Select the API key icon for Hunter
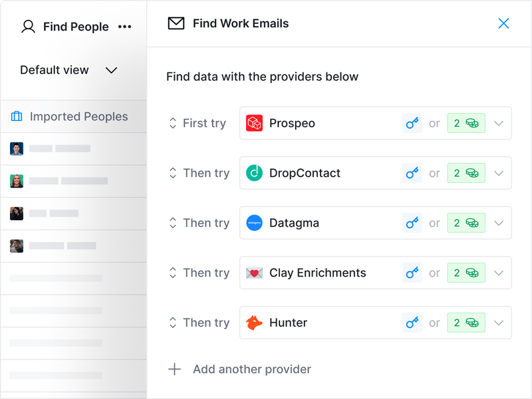Image resolution: width=532 pixels, height=399 pixels. click(412, 323)
